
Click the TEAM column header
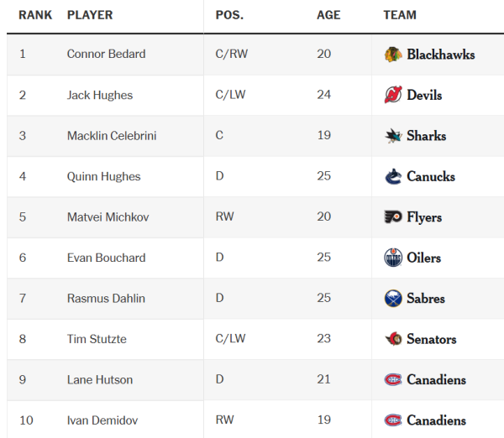point(400,15)
